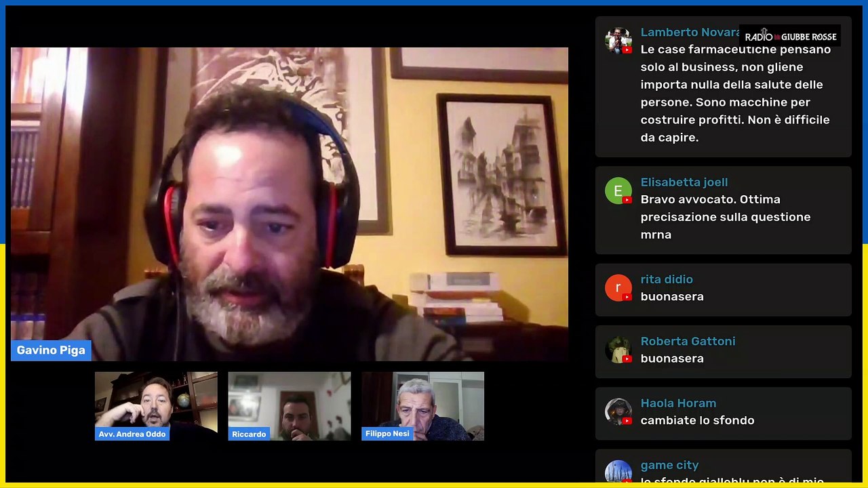Click the Riccardo name label
The height and width of the screenshot is (488, 868).
tap(249, 434)
